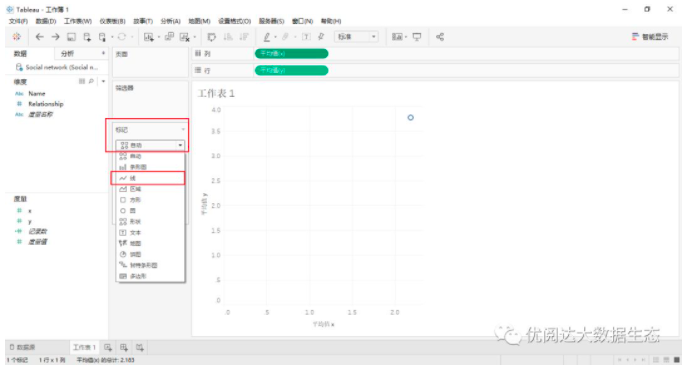Viewport: 683px width, 368px height.
Task: Click the dimensions view-as-grid icon
Action: [81, 81]
